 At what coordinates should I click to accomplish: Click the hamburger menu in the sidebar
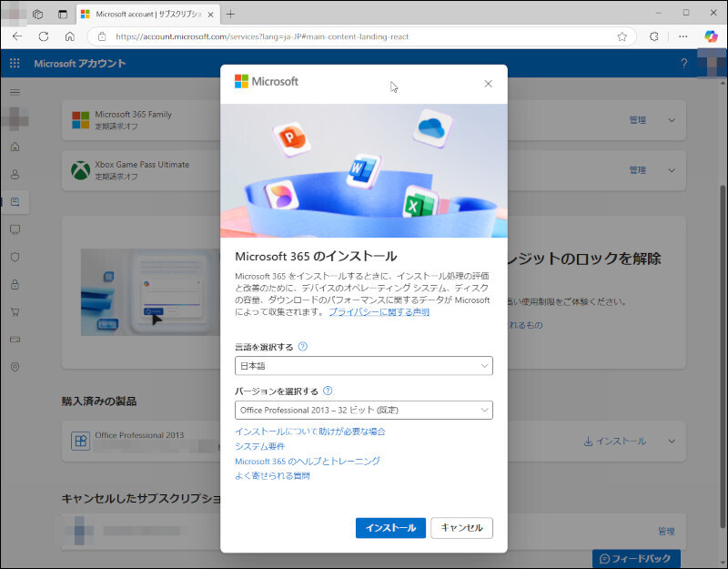[x=15, y=92]
